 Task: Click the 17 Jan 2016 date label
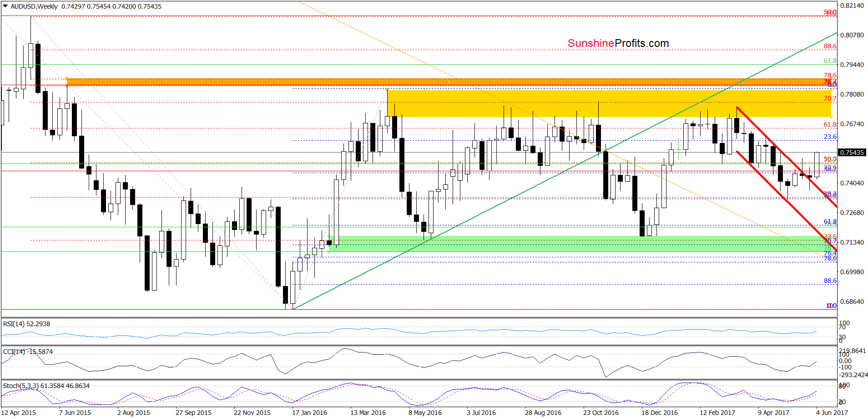click(309, 413)
